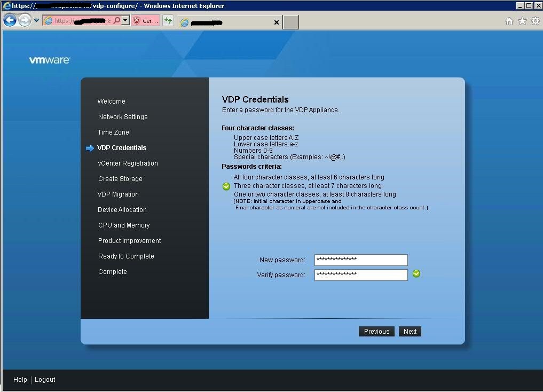Select CPU and Memory step
The width and height of the screenshot is (543, 392).
(x=124, y=225)
